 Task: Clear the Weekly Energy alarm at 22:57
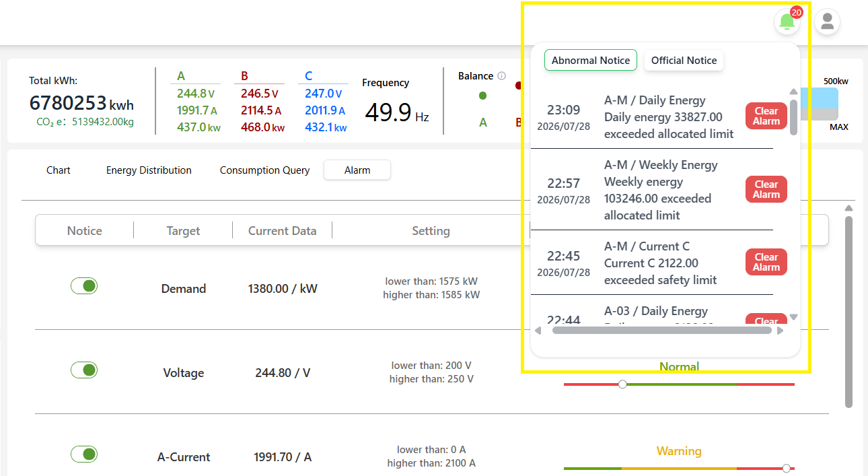tap(766, 189)
